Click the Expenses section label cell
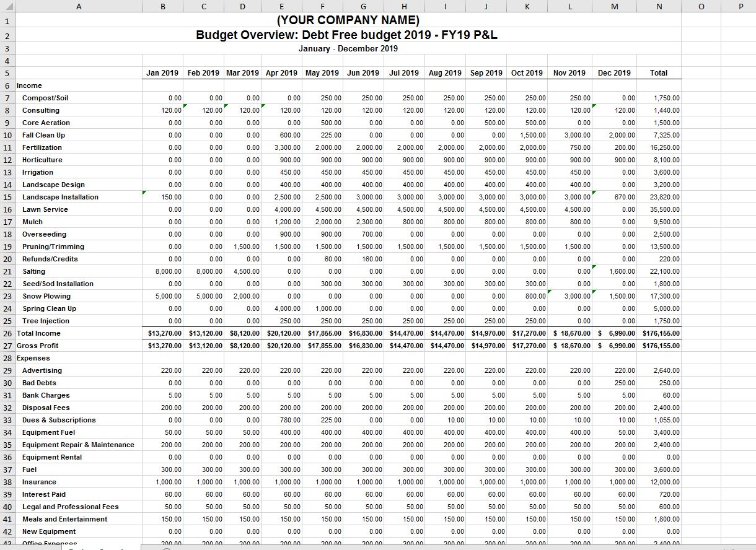 tap(33, 358)
